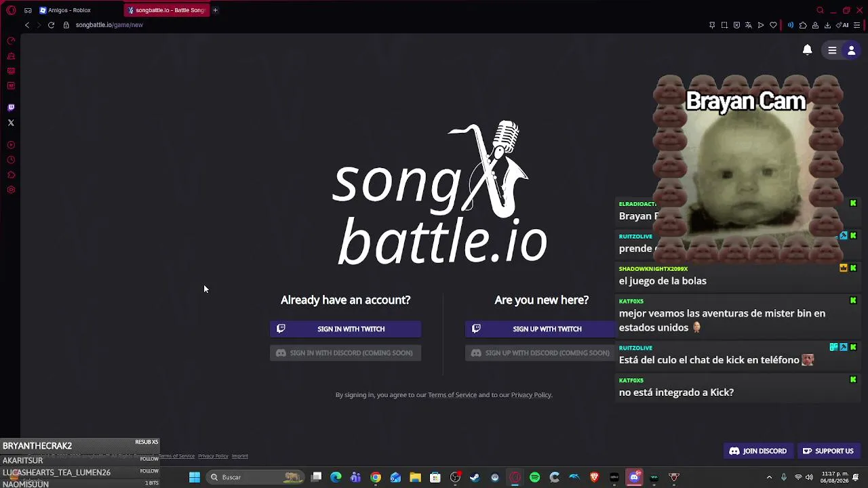
Task: Sign up with Twitch
Action: pos(540,329)
